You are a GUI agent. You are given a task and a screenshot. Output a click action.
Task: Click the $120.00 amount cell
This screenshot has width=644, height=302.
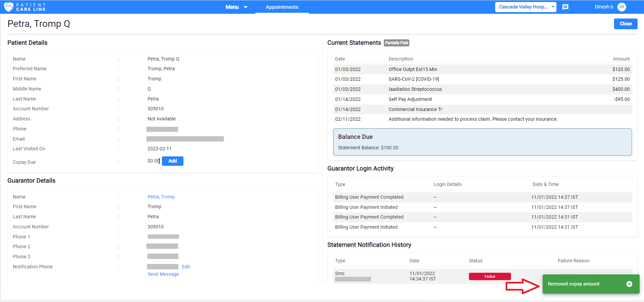pyautogui.click(x=621, y=69)
